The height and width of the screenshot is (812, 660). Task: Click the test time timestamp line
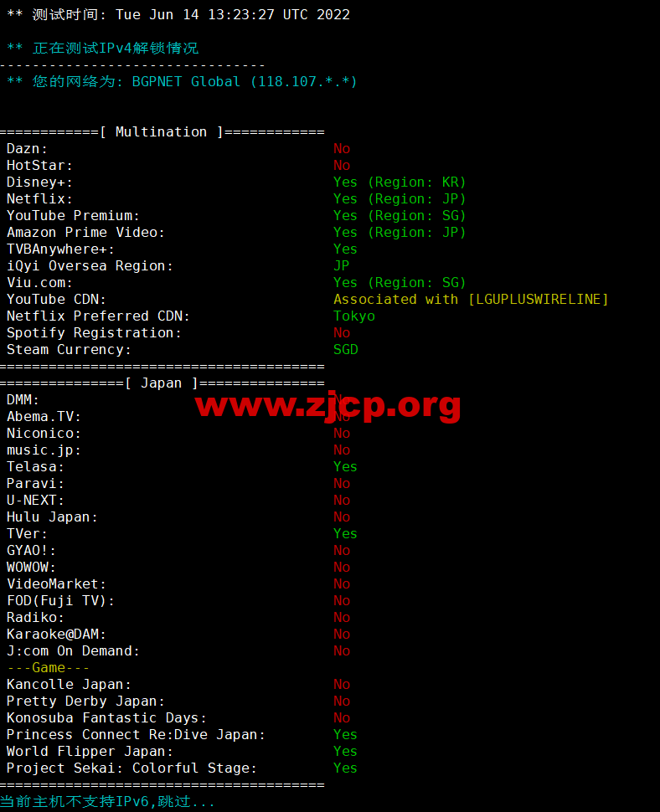click(178, 14)
